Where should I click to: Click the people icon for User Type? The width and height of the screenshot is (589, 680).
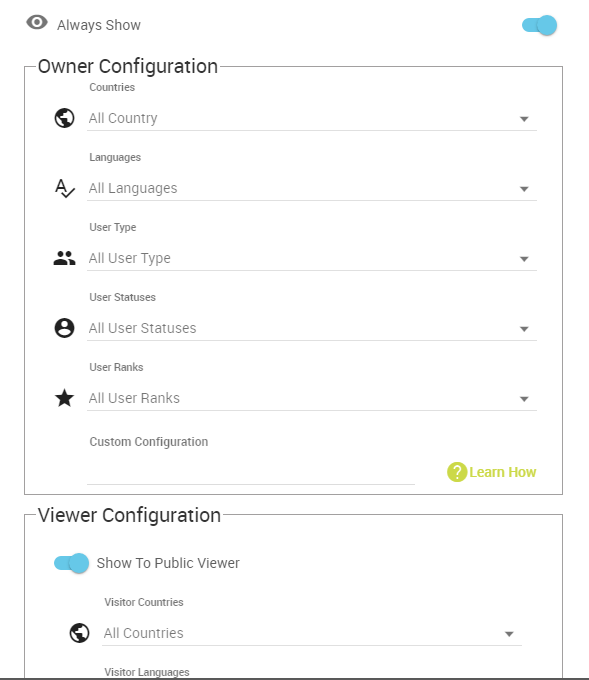64,258
